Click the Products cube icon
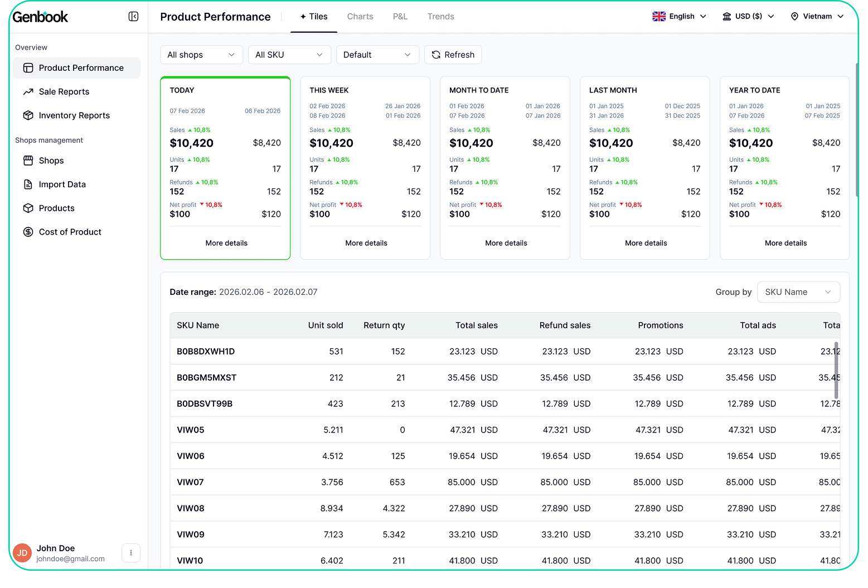 tap(28, 208)
